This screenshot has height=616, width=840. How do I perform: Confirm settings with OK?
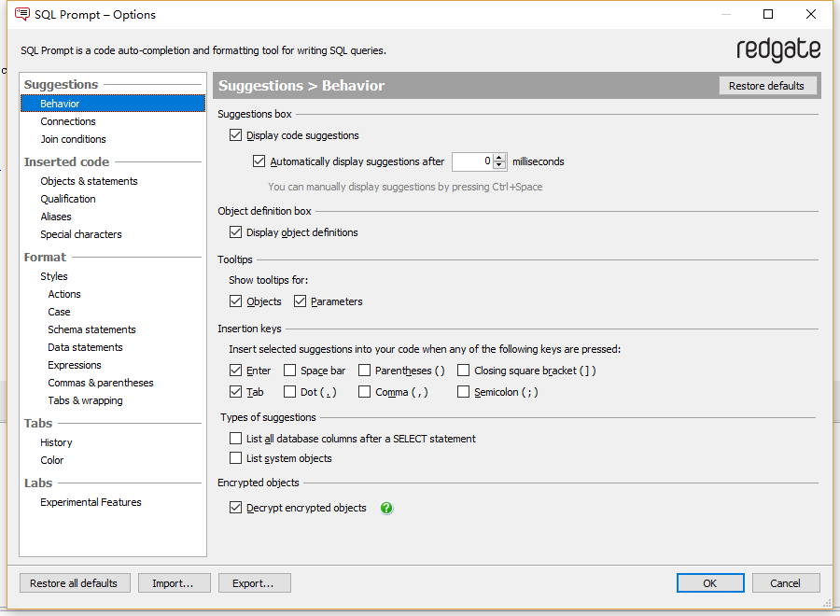point(710,582)
